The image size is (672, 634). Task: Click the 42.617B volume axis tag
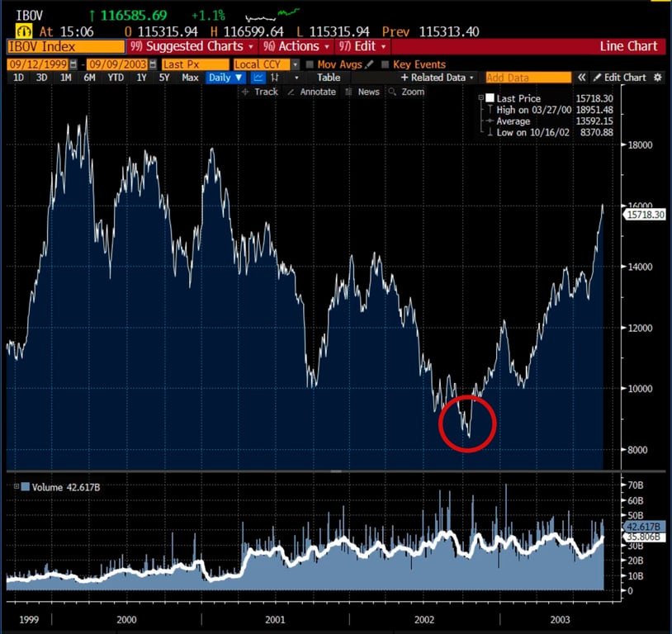(644, 527)
